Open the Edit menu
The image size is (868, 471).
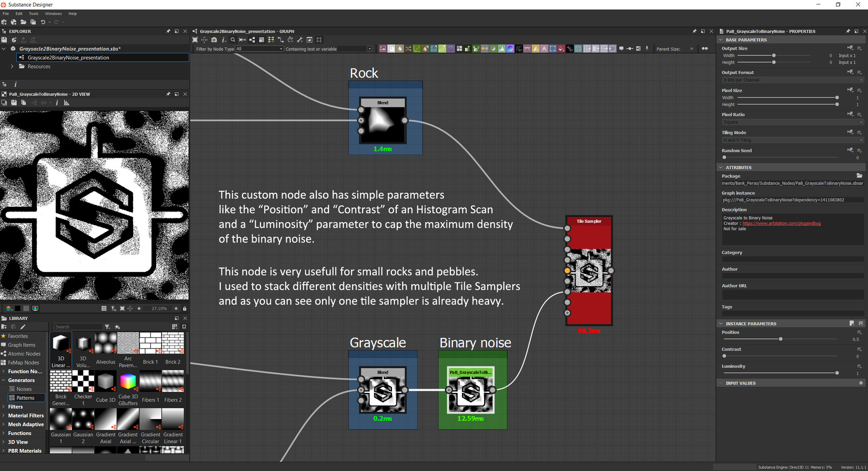[19, 13]
